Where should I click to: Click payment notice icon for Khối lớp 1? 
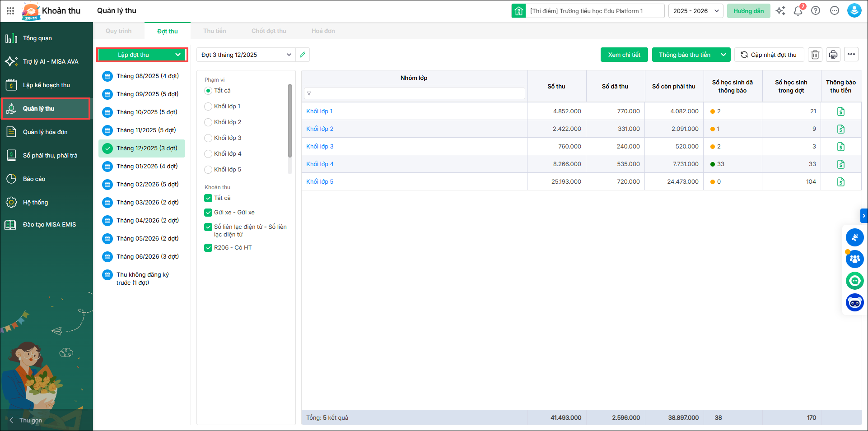click(x=840, y=111)
